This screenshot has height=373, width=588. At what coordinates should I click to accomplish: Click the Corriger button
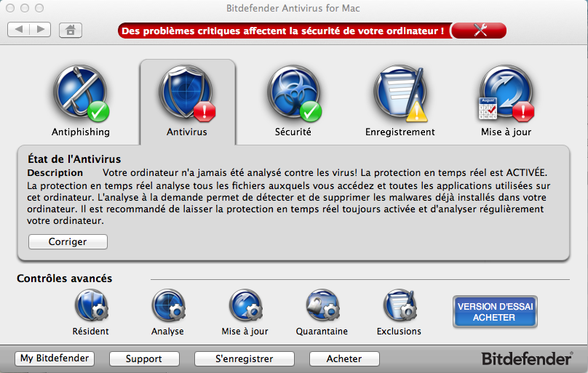tap(68, 241)
